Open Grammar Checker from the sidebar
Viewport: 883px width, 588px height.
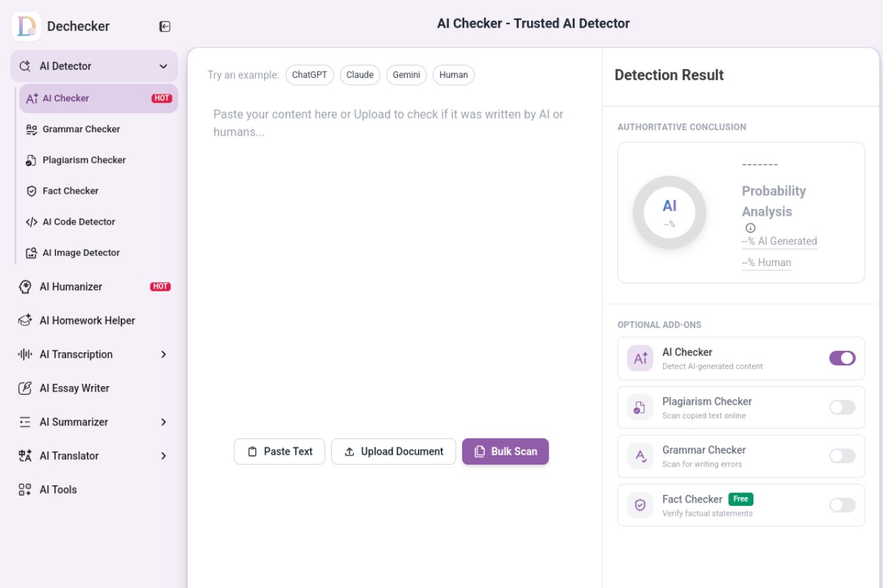click(x=98, y=129)
